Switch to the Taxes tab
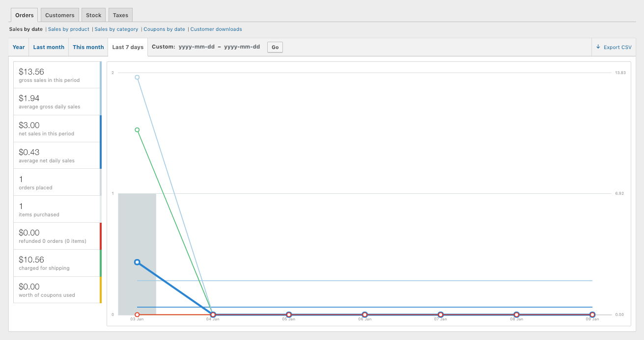 (120, 15)
